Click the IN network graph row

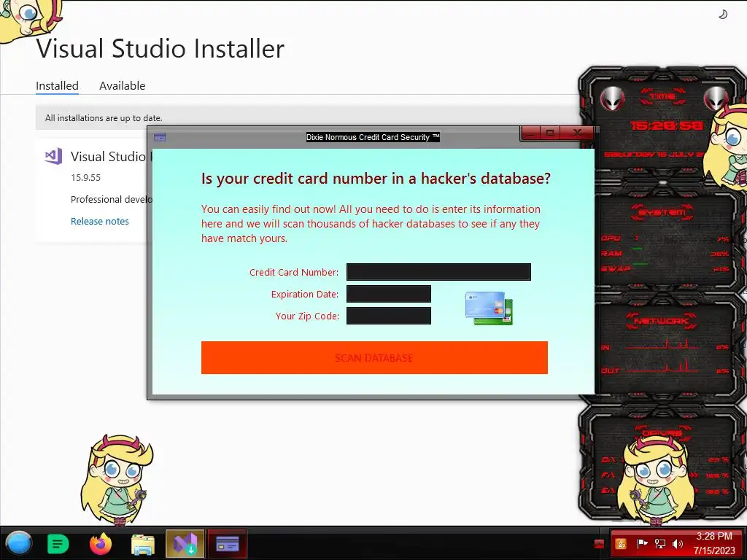pyautogui.click(x=665, y=346)
